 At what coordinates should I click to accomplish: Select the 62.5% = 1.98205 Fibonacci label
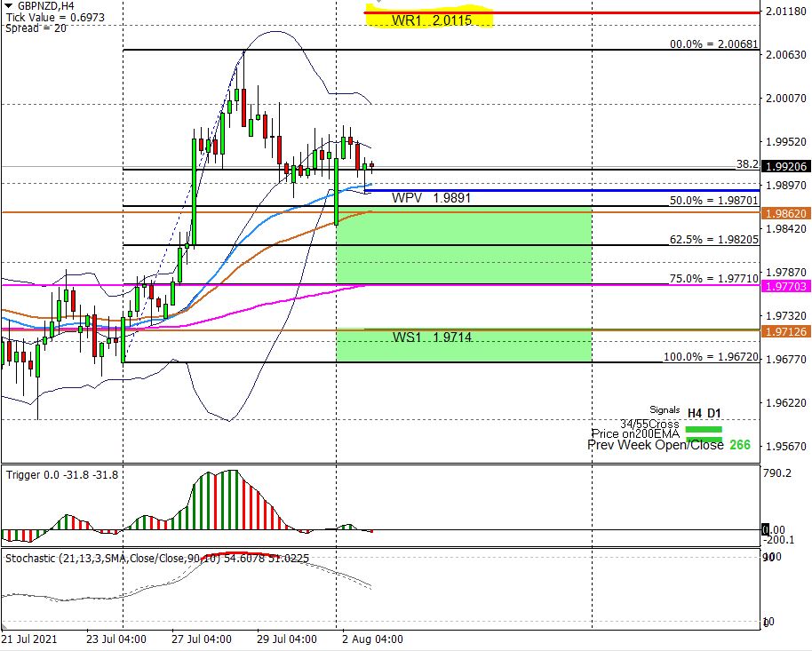point(713,240)
